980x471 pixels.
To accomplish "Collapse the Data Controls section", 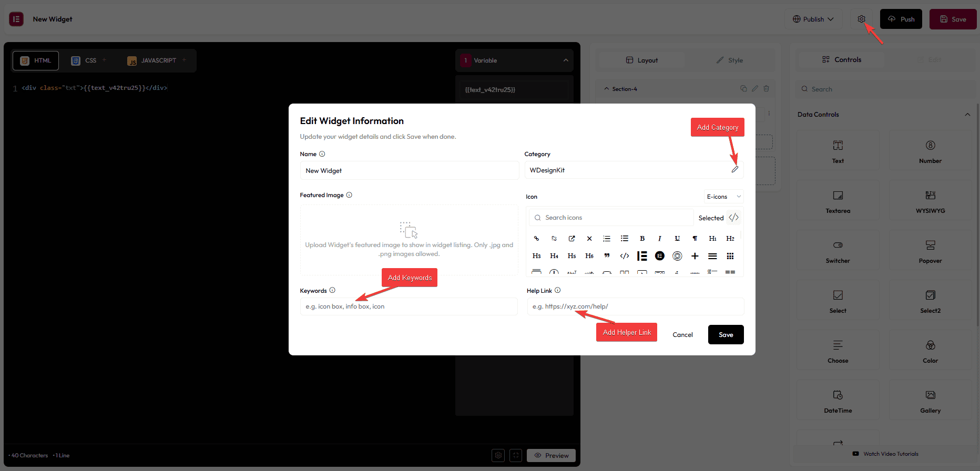I will point(967,115).
